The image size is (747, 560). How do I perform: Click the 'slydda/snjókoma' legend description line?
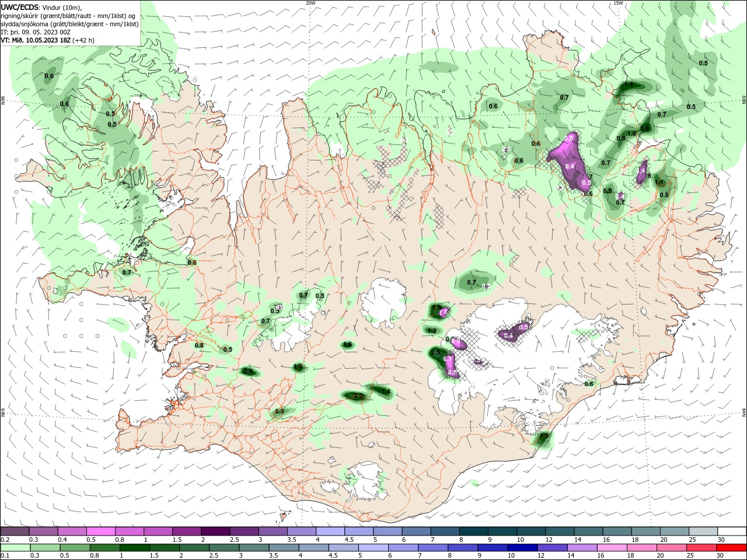coord(69,24)
